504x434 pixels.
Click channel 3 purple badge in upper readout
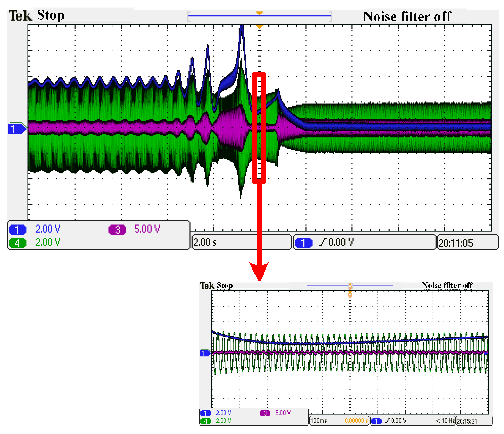click(x=117, y=230)
